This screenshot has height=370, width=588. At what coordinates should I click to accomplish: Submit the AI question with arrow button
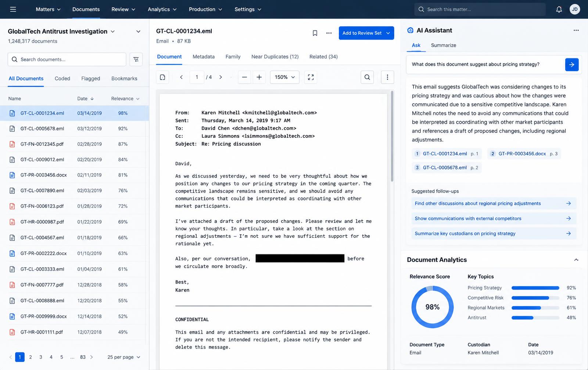coord(572,65)
